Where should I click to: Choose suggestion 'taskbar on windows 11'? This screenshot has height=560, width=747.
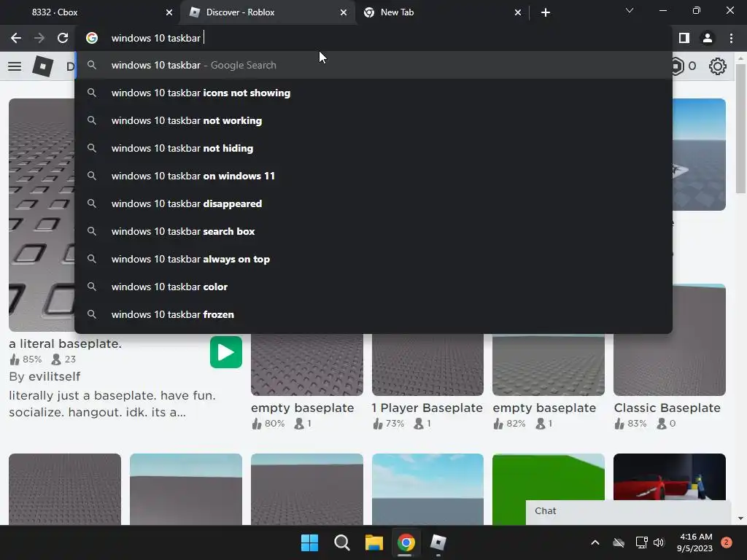click(373, 176)
